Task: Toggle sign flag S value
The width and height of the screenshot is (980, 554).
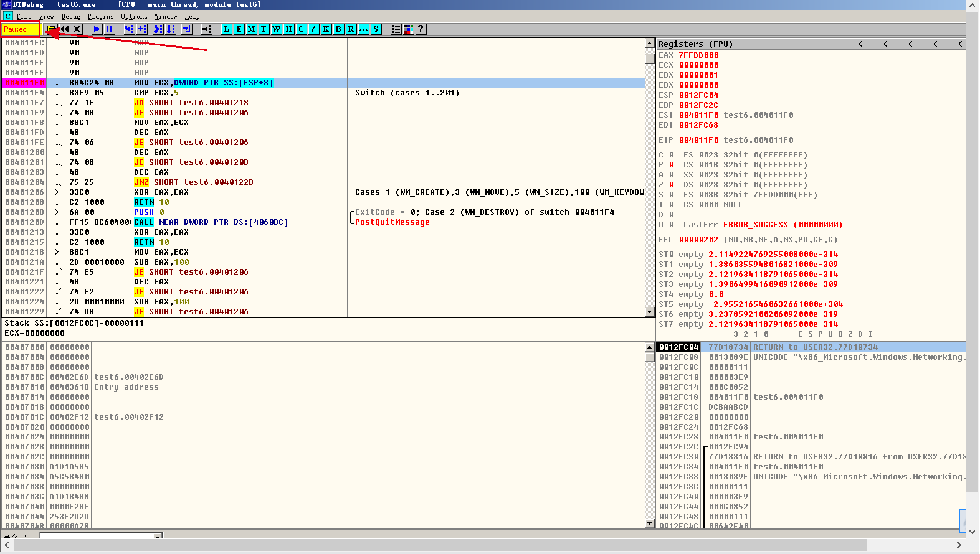Action: (x=672, y=195)
